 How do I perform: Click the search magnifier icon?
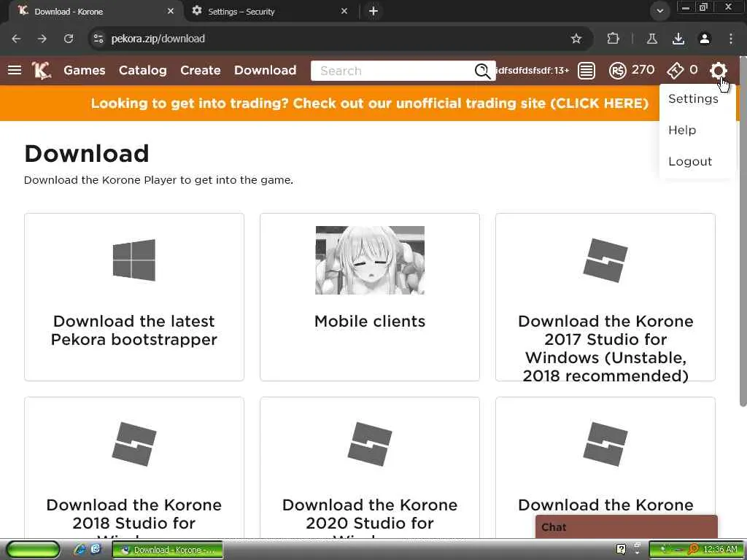click(x=482, y=71)
